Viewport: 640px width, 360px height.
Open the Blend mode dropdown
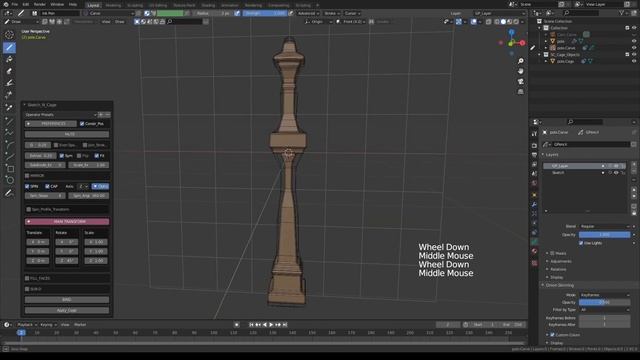[x=604, y=226]
